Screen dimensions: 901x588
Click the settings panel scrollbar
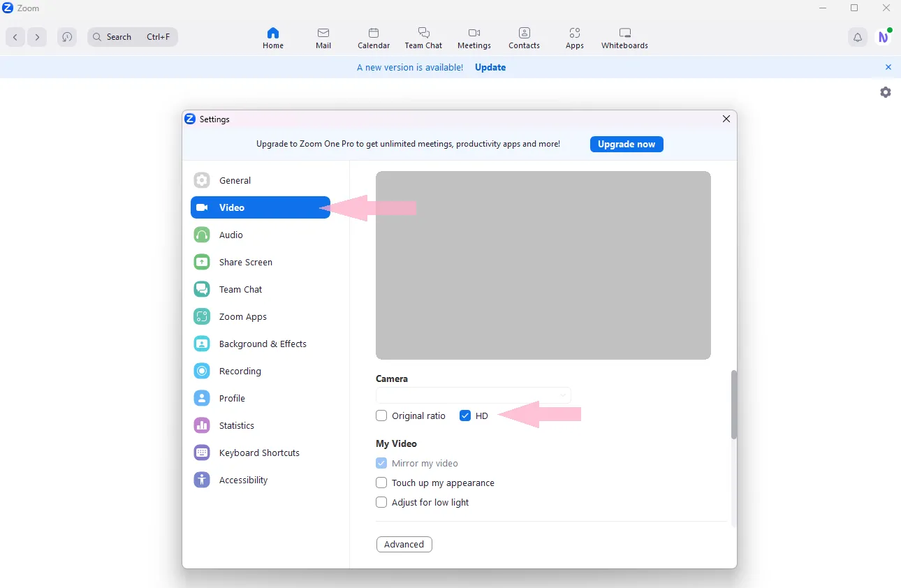733,405
